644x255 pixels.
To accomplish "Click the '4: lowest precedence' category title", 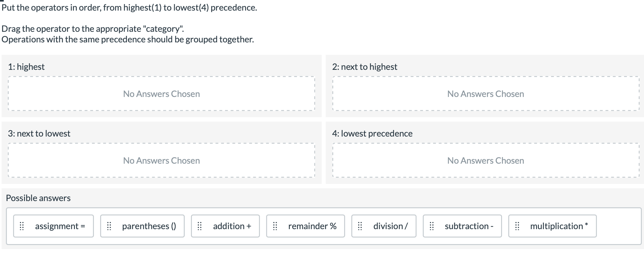I will tap(372, 133).
